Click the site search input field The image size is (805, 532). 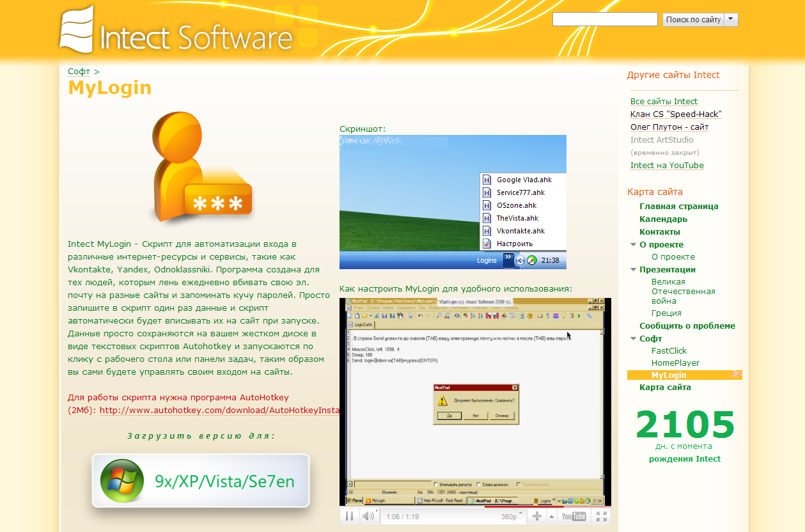coord(605,20)
